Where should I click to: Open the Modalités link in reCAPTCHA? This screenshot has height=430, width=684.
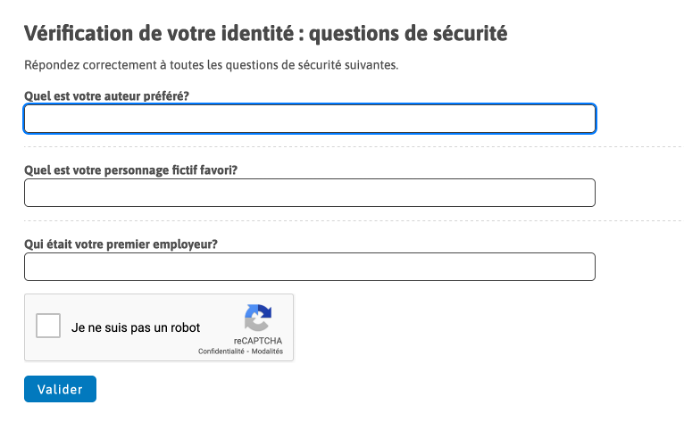click(x=267, y=352)
